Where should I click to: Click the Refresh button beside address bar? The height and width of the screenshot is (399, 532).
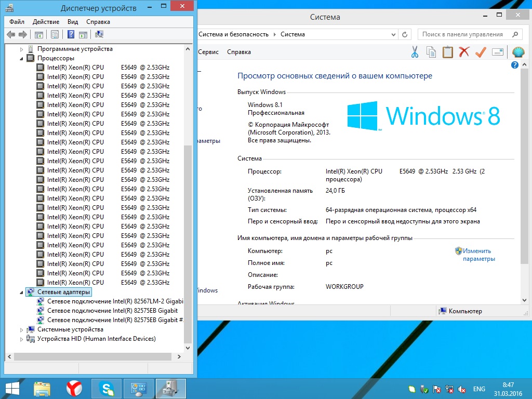click(405, 34)
